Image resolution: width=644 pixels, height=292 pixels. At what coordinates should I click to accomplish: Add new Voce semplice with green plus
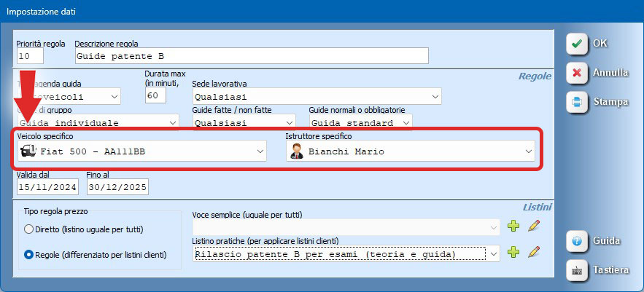pos(513,227)
